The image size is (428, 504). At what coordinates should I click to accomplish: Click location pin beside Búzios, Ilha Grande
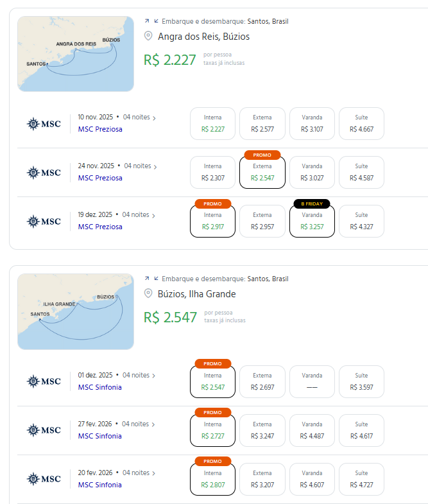pos(149,294)
